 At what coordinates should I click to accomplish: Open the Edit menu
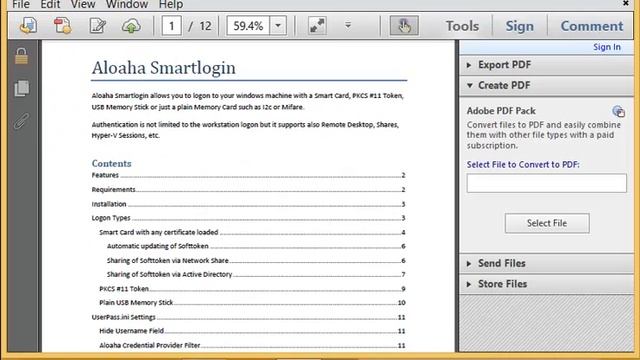(x=51, y=4)
